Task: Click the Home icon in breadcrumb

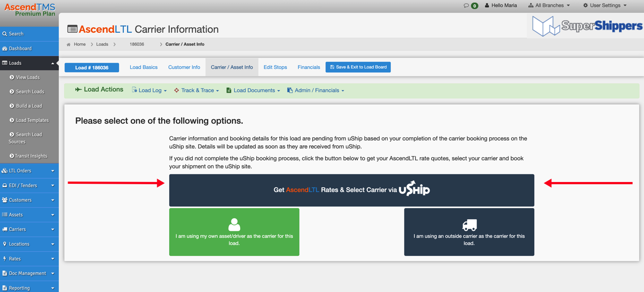Action: click(x=69, y=44)
